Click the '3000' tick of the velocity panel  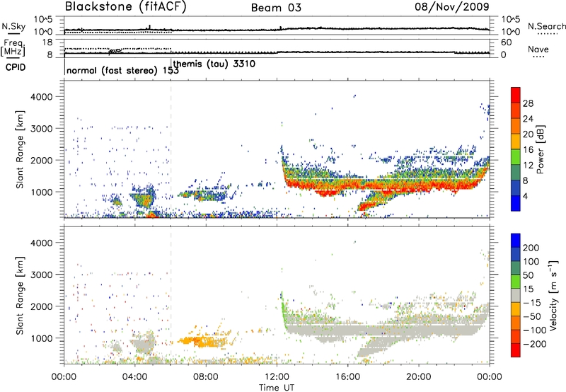(x=42, y=275)
